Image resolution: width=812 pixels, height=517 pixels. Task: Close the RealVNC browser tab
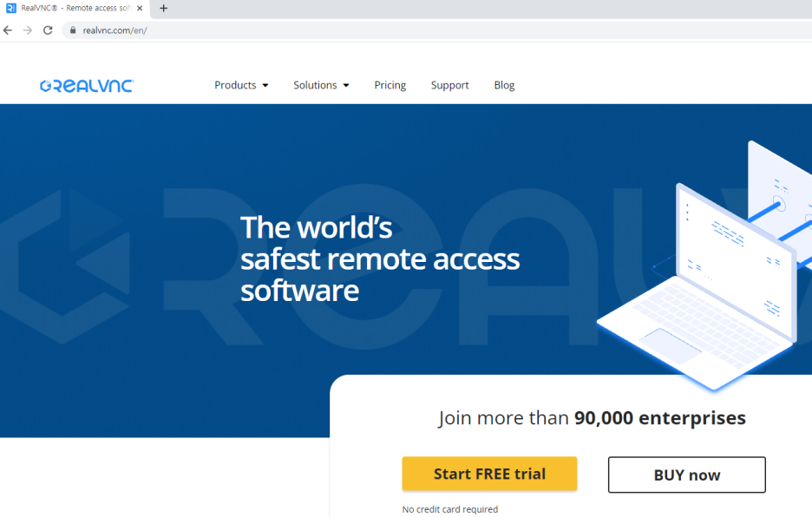tap(140, 9)
